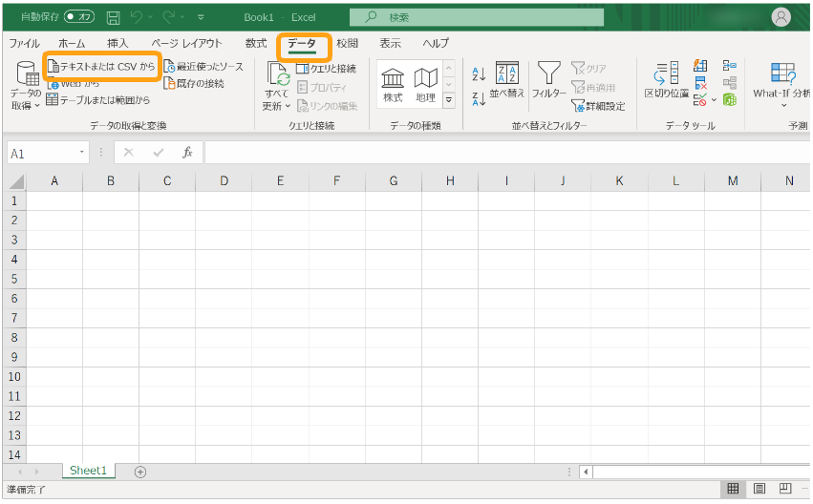Switch to the 挿入 tab
Image resolution: width=813 pixels, height=504 pixels.
118,44
